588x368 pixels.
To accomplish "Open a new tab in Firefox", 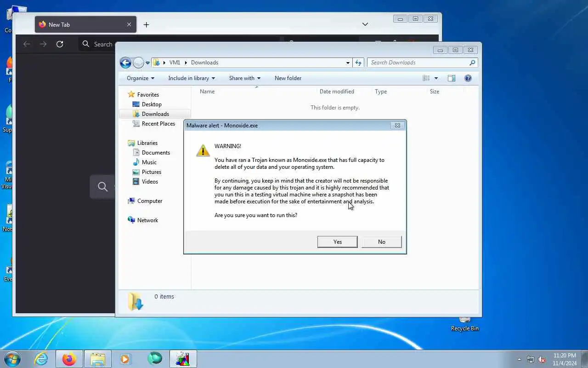I will click(x=146, y=25).
